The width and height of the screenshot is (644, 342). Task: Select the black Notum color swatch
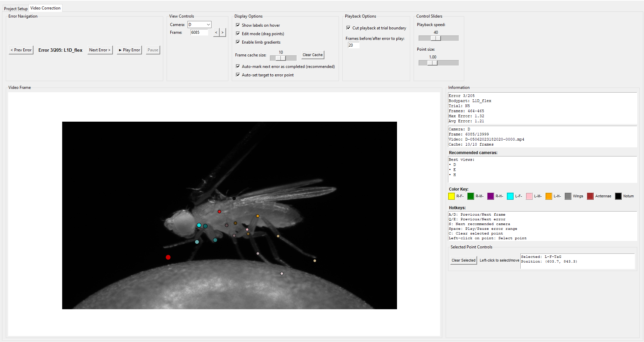618,196
